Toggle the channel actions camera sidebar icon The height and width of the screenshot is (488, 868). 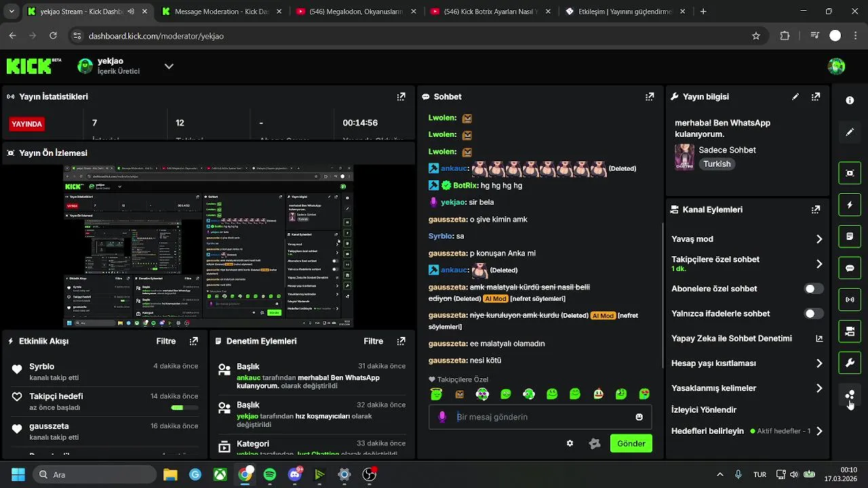(850, 331)
